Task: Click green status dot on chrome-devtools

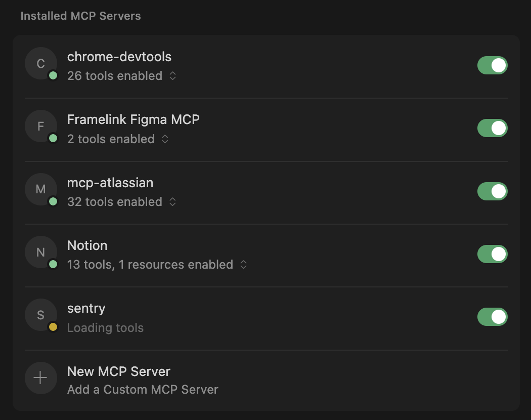Action: 53,75
